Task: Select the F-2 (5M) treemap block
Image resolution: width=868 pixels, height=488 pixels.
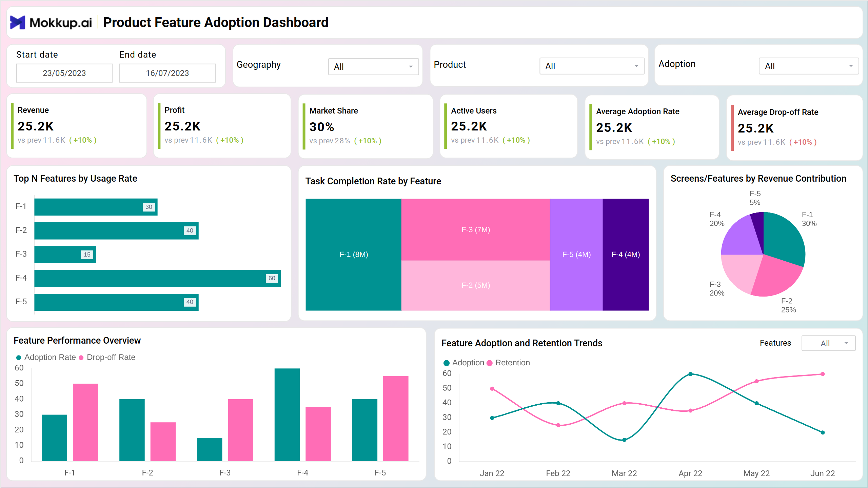Action: coord(475,285)
